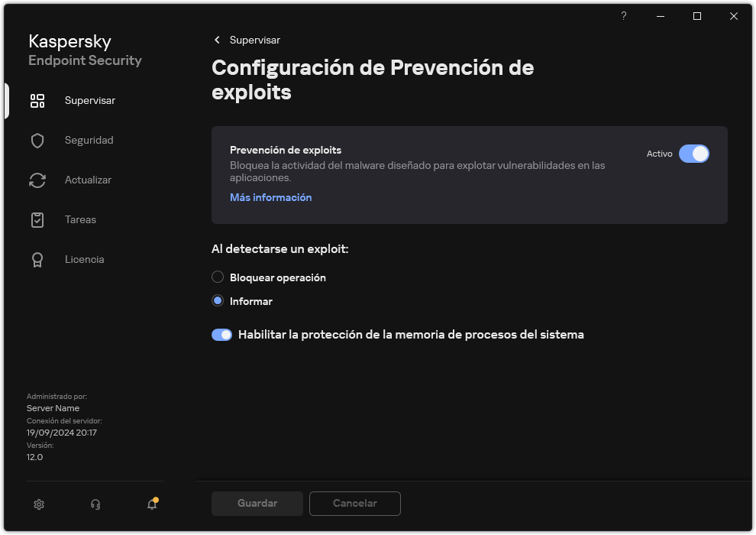Select the Informar radio button

[218, 300]
